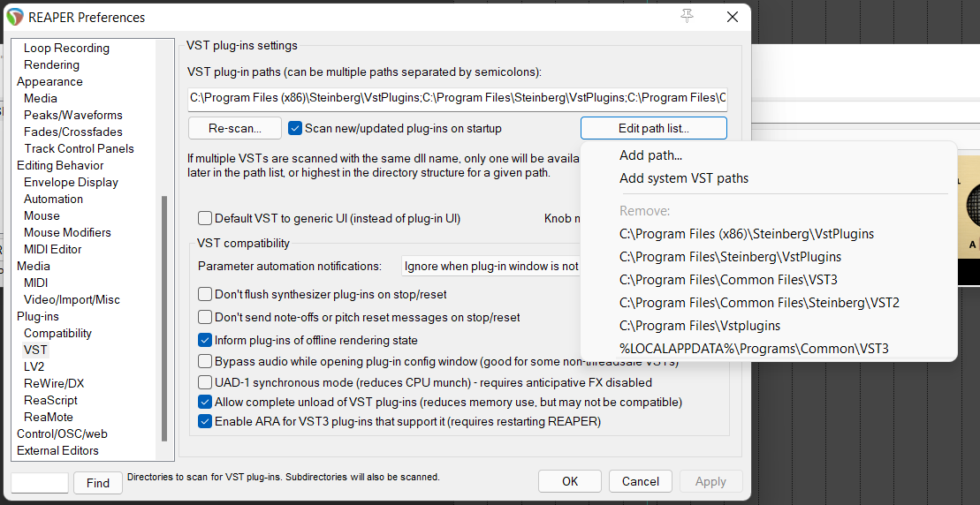Open Loop Recording preferences page
980x505 pixels.
66,48
